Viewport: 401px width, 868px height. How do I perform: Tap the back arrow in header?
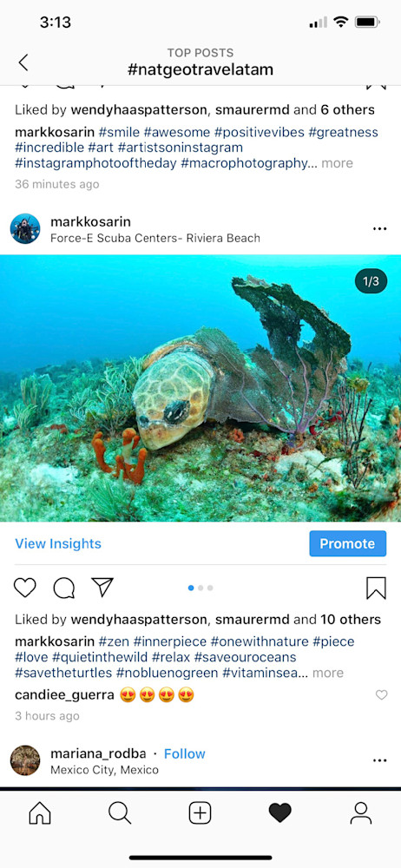point(23,62)
